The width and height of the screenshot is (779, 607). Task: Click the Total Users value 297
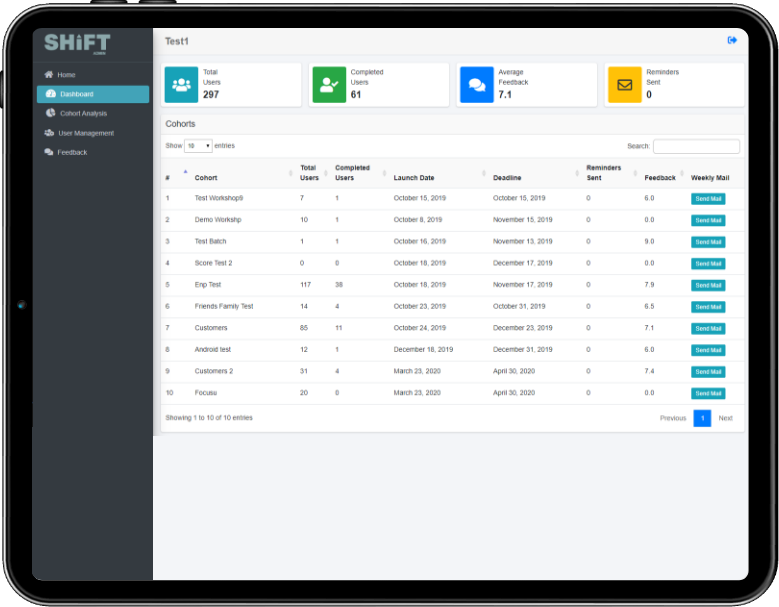tap(211, 94)
